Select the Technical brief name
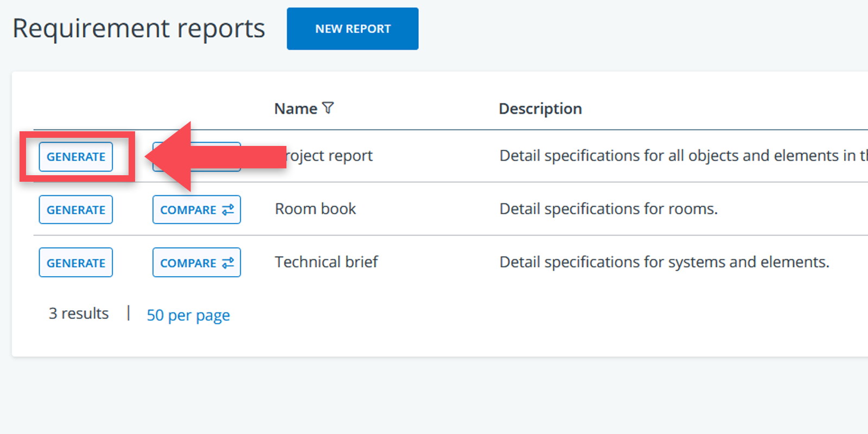Screen dimensions: 868x434 pos(326,262)
